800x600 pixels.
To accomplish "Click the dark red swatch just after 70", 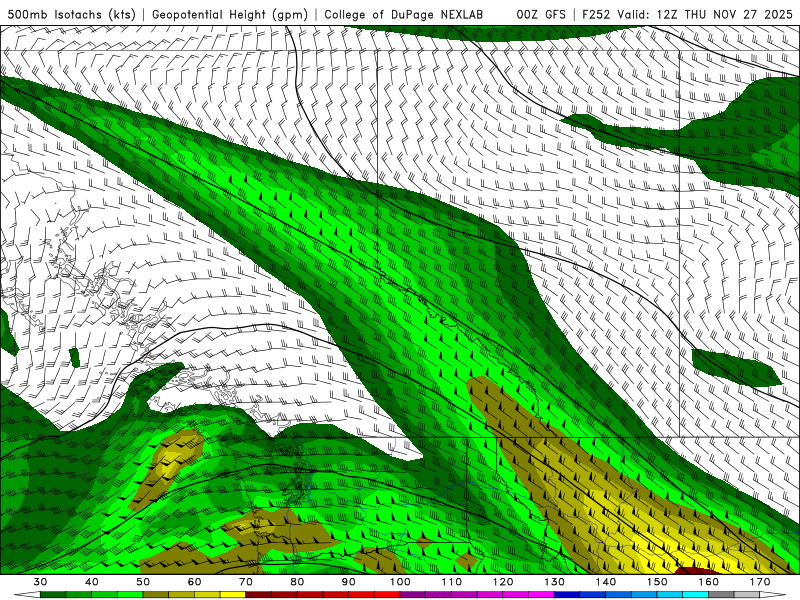I will tap(259, 595).
